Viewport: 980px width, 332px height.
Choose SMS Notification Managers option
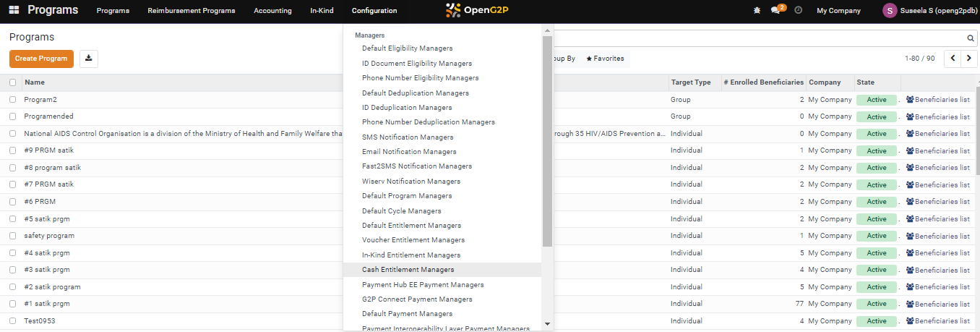pyautogui.click(x=408, y=137)
